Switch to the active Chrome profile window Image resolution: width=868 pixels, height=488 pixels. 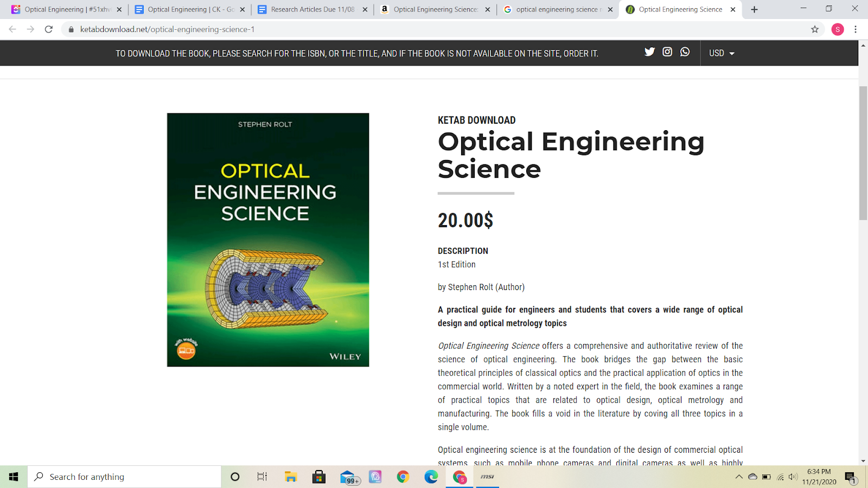coord(459,477)
